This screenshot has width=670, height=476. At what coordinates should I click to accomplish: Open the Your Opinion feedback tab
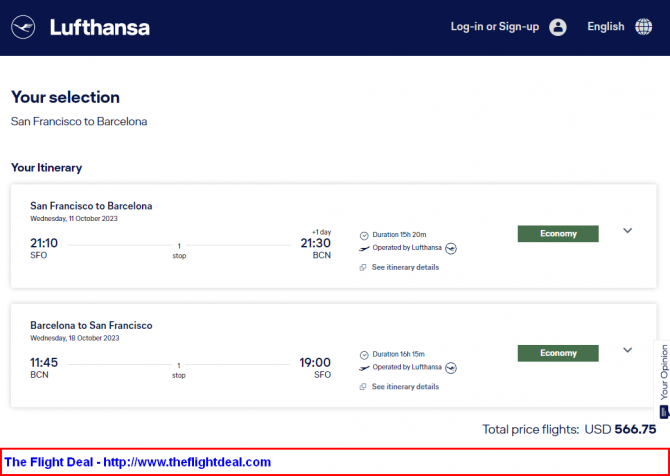[x=663, y=381]
